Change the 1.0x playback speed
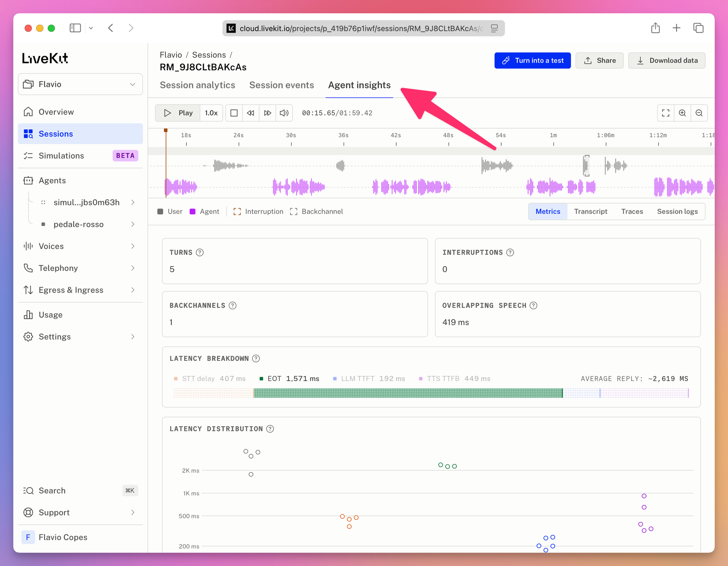Image resolution: width=728 pixels, height=566 pixels. coord(211,113)
